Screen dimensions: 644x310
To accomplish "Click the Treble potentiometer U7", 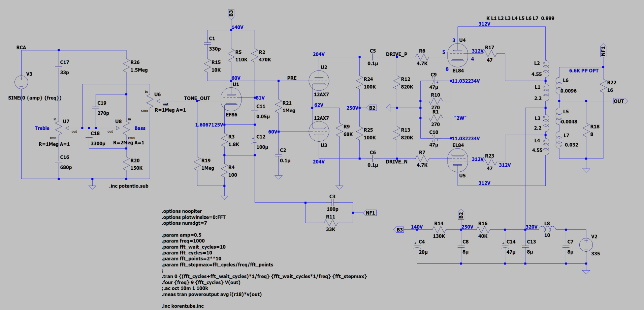I will [x=59, y=128].
